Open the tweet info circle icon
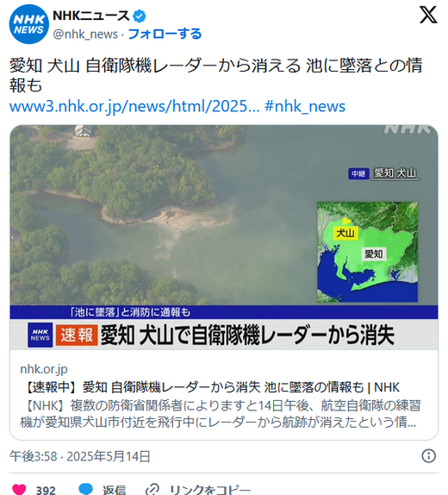Viewport: 448px width, 495px height. 428,456
